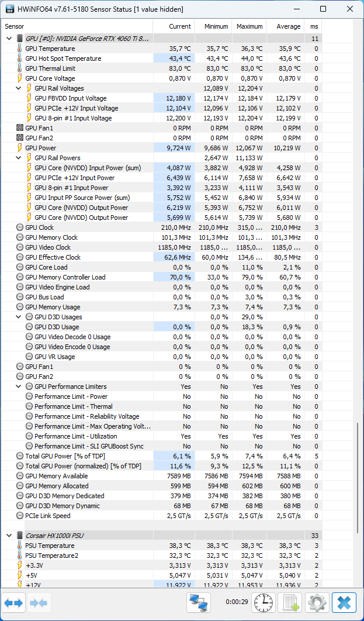Click the GPU Core Load gauge icon
364x621 pixels.
coord(20,267)
